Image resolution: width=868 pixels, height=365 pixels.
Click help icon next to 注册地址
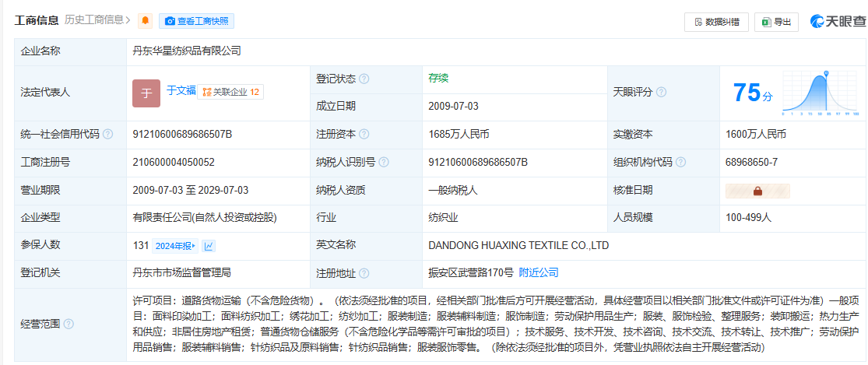(364, 273)
